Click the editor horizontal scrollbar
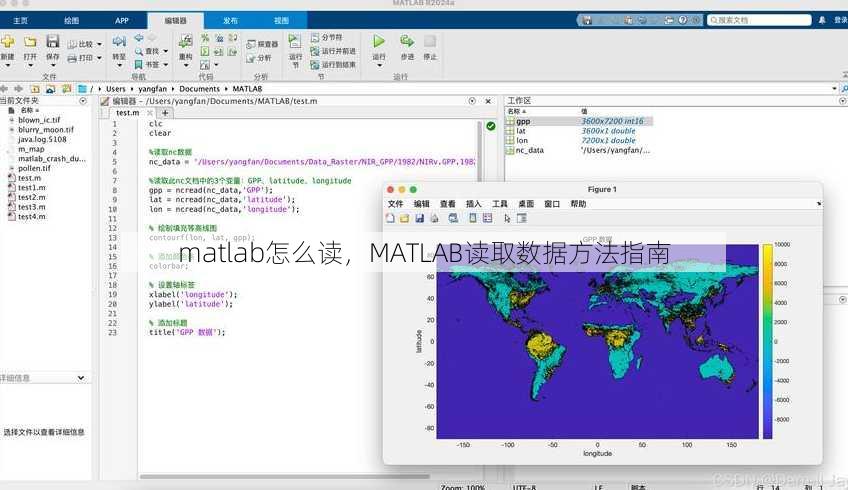The width and height of the screenshot is (848, 490). click(284, 476)
